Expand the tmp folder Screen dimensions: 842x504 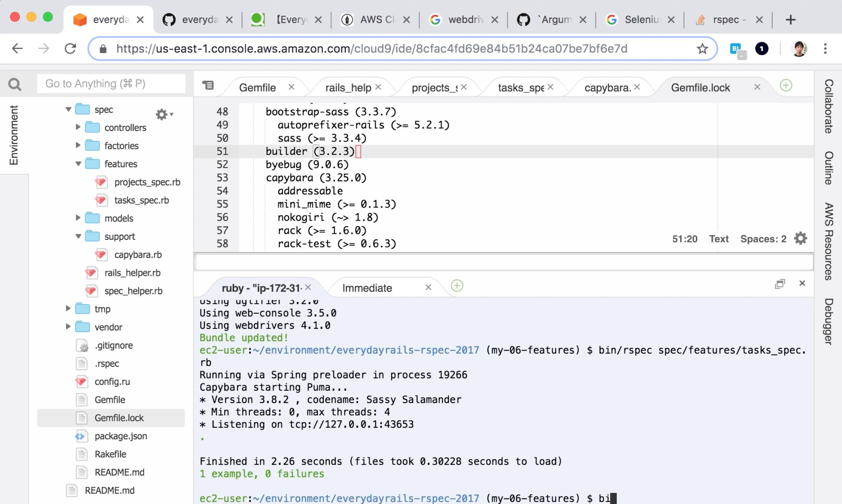pos(68,308)
